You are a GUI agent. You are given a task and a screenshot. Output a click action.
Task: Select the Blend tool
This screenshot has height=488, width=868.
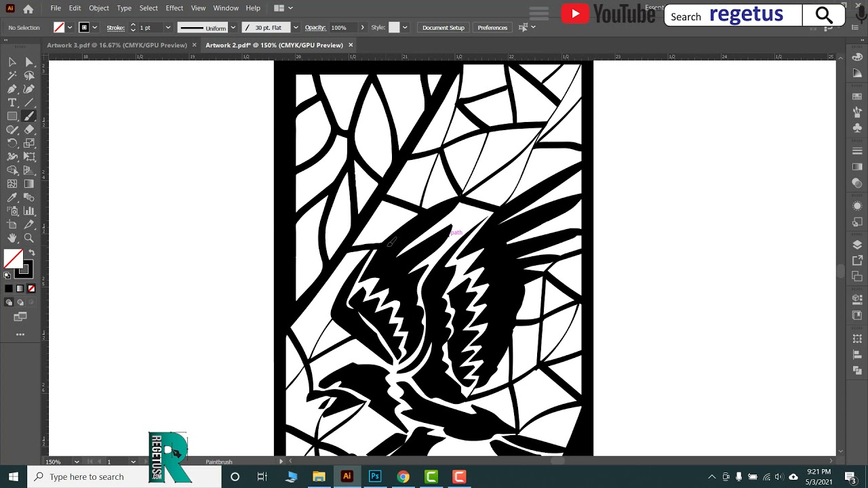(x=29, y=198)
